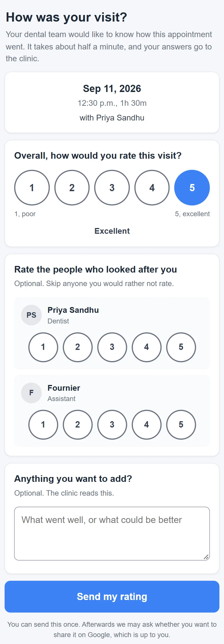Submit with Send my rating button
The height and width of the screenshot is (644, 224).
click(x=112, y=597)
